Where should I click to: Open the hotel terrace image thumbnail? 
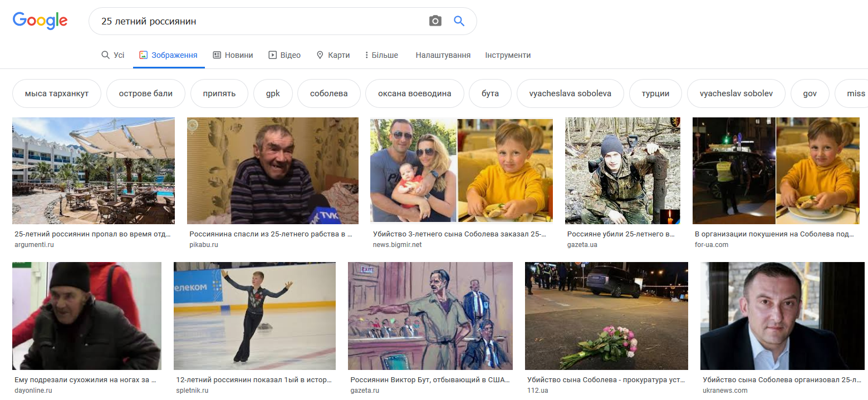point(94,171)
